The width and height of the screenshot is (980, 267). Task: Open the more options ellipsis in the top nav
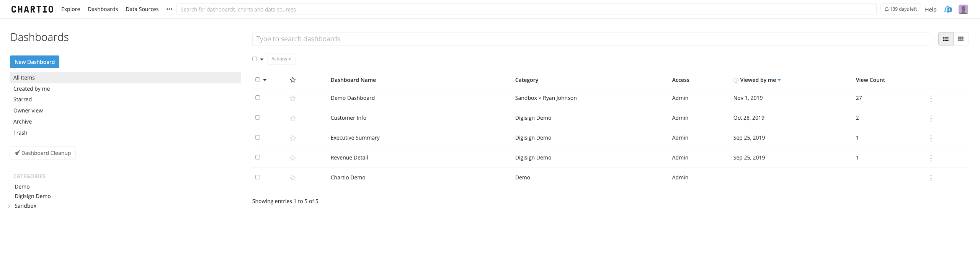pos(169,9)
